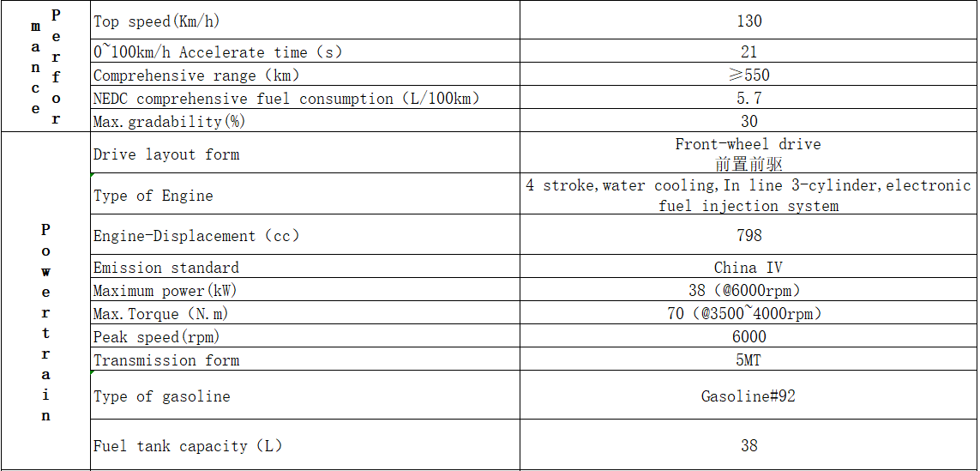Click the fuel consumption value 5.7
This screenshot has width=980, height=471.
point(749,98)
